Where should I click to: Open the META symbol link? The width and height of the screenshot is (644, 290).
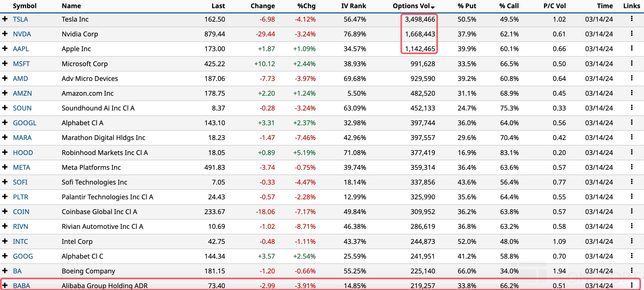coord(22,167)
